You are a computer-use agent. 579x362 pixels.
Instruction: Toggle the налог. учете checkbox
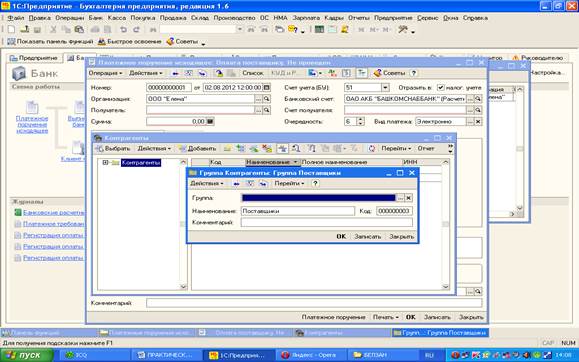click(440, 88)
